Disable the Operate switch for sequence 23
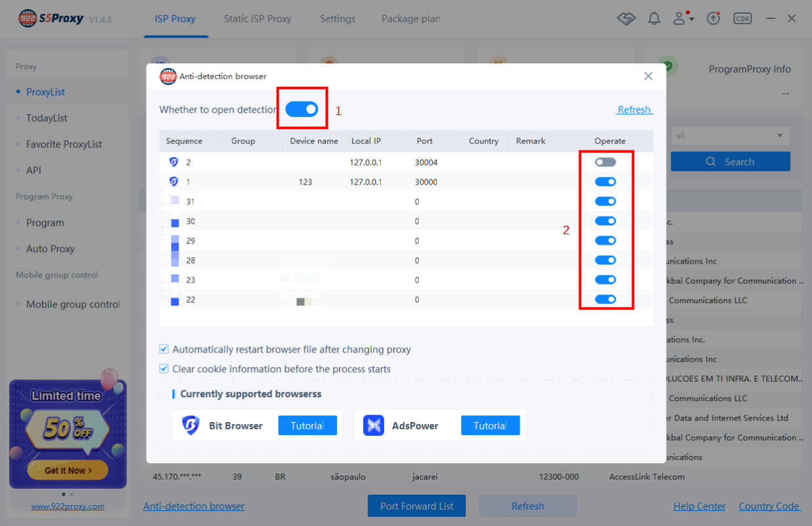 coord(605,280)
